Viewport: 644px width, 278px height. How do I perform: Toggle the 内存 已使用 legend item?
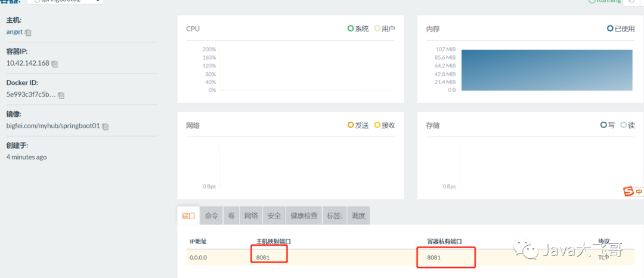621,29
